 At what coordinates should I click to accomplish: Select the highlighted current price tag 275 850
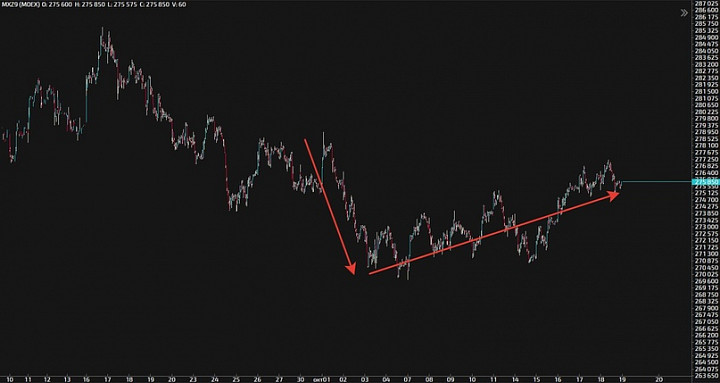tap(705, 182)
